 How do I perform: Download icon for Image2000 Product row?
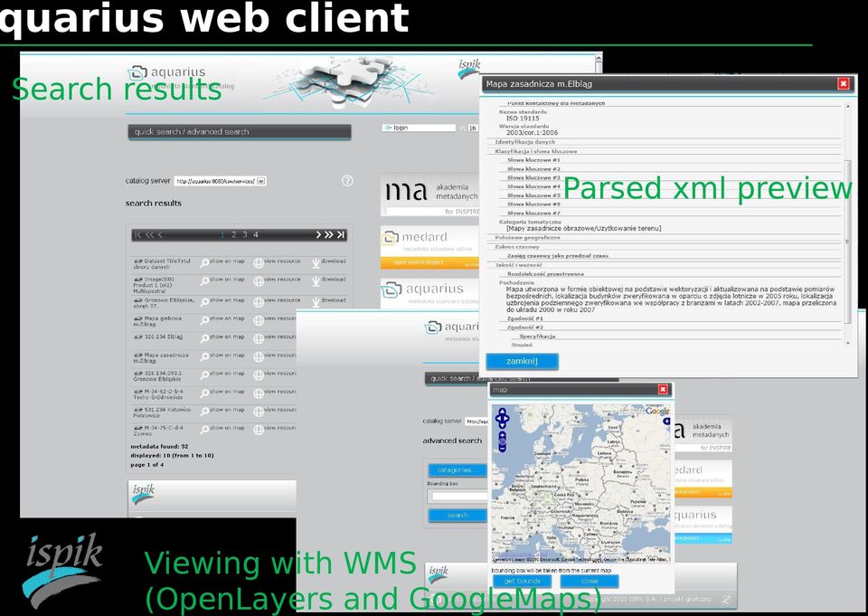(x=316, y=281)
